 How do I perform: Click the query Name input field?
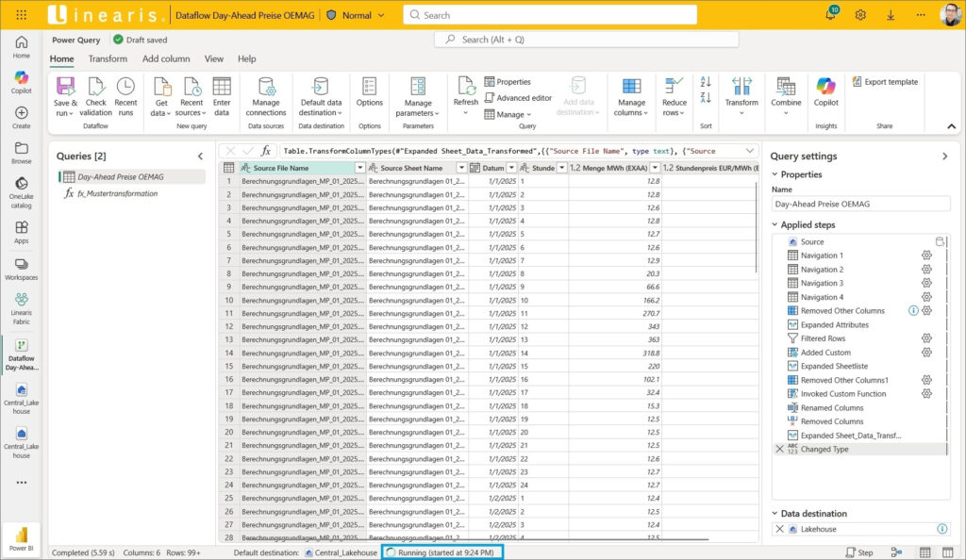860,204
